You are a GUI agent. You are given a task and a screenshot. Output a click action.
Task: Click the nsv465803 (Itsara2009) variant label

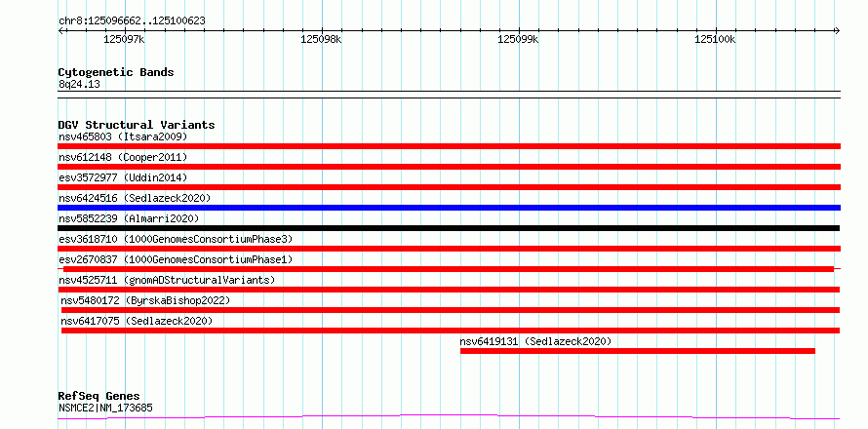pos(123,136)
